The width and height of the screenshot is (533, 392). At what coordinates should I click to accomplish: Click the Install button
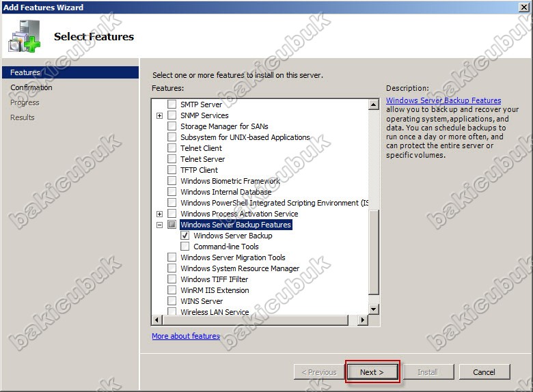(x=428, y=372)
